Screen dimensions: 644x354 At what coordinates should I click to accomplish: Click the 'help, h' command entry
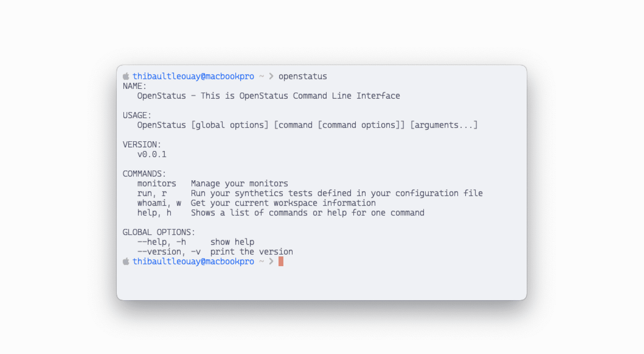click(154, 213)
